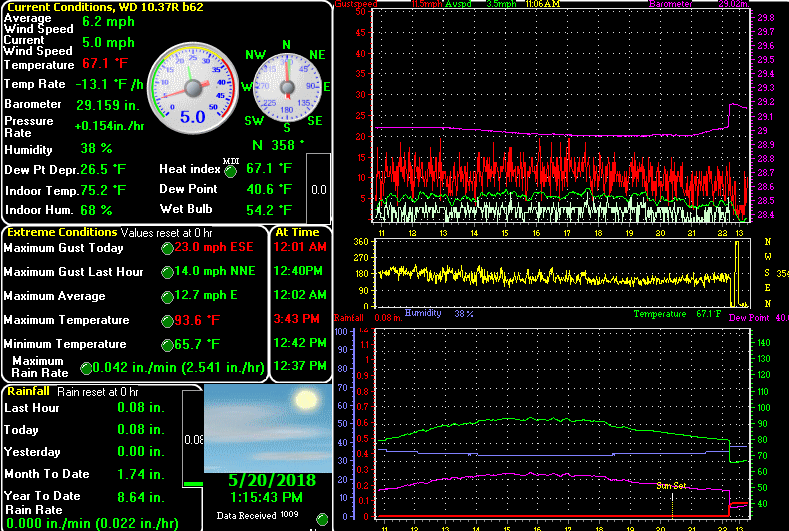Click the Gustspeed legend label above graph

click(356, 4)
